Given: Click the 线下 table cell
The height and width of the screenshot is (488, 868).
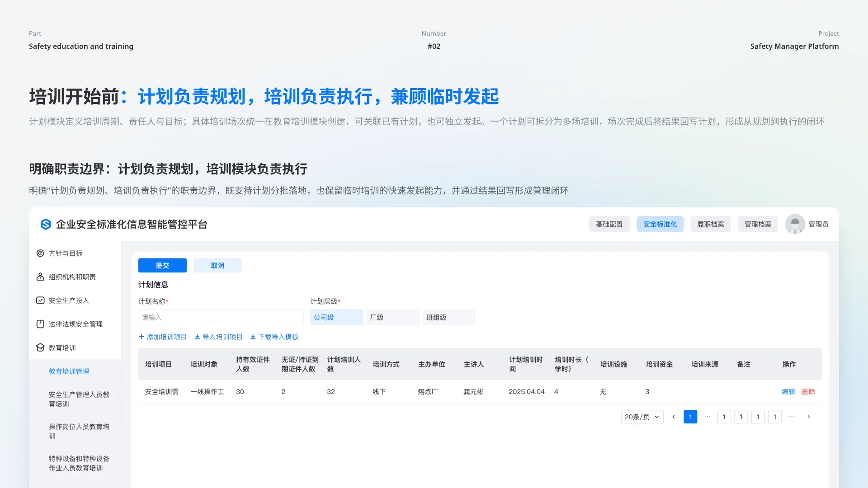Looking at the screenshot, I should [x=379, y=391].
